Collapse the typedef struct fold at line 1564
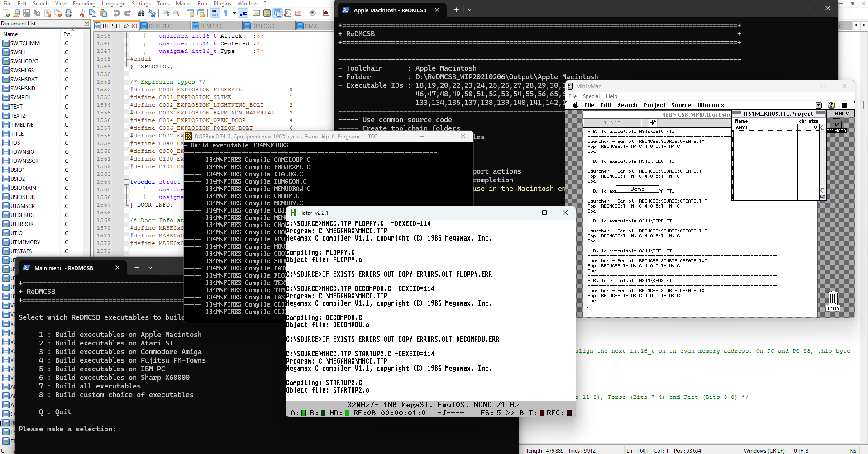The width and height of the screenshot is (868, 454). (x=126, y=182)
